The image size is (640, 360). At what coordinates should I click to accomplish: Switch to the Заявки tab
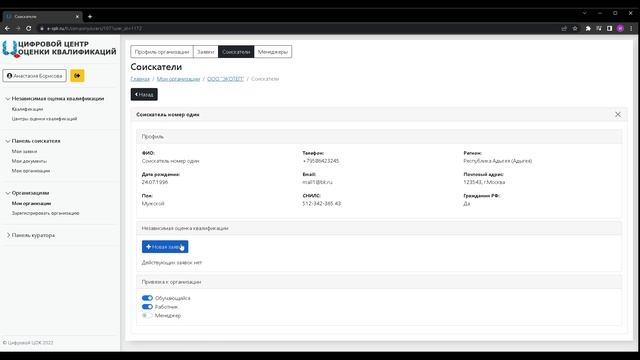point(206,52)
